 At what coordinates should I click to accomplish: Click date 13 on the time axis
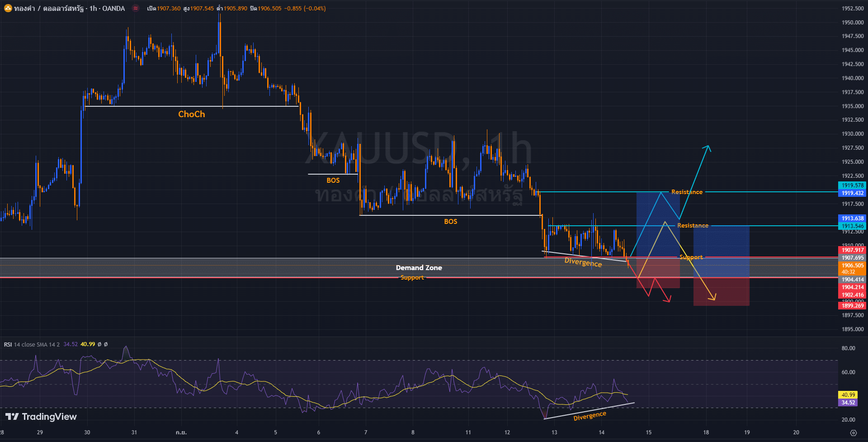pos(554,432)
